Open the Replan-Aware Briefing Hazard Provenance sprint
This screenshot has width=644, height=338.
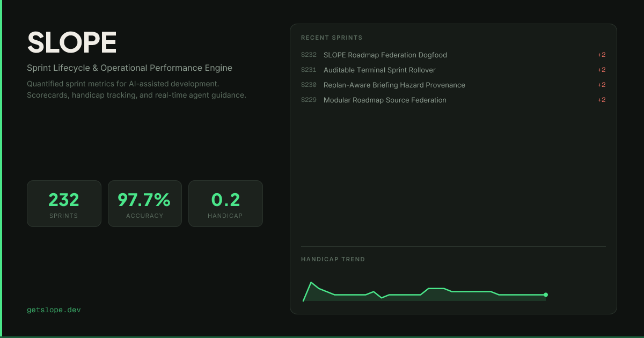coord(453,85)
